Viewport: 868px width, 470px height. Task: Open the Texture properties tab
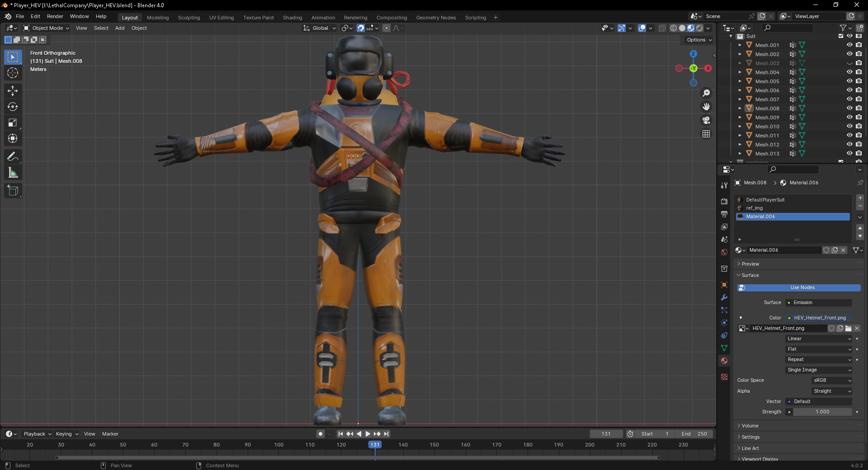point(724,377)
